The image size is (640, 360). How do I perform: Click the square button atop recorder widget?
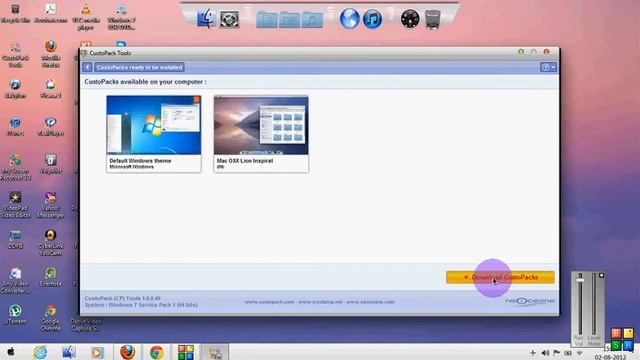click(x=601, y=276)
